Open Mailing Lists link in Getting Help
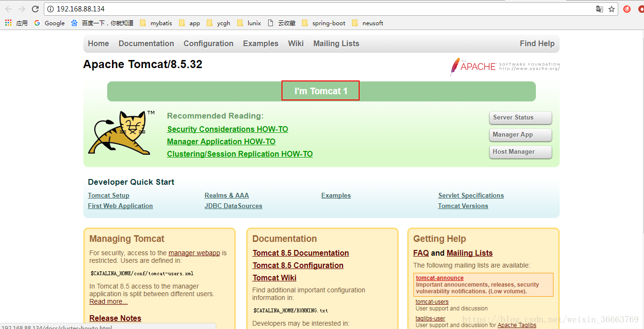Screen dimensions: 644x329 coord(470,253)
